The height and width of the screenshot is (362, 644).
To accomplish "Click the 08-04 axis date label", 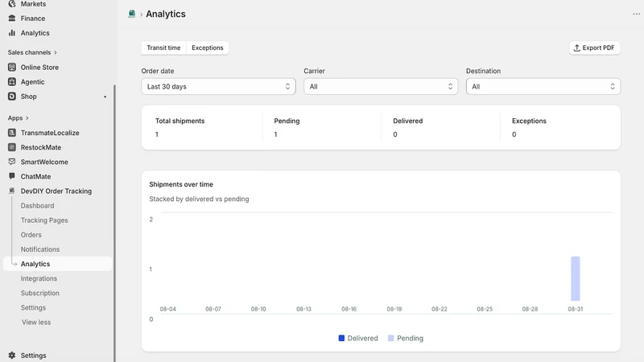I will click(168, 309).
